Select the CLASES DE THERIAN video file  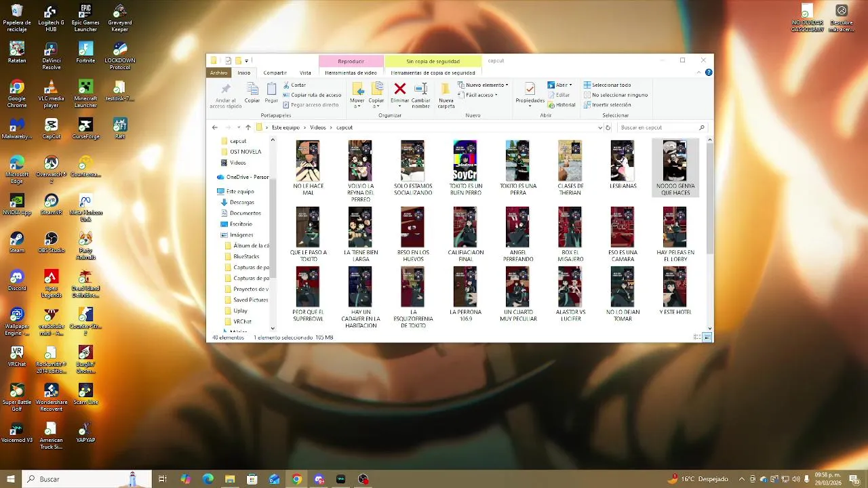[x=570, y=168]
